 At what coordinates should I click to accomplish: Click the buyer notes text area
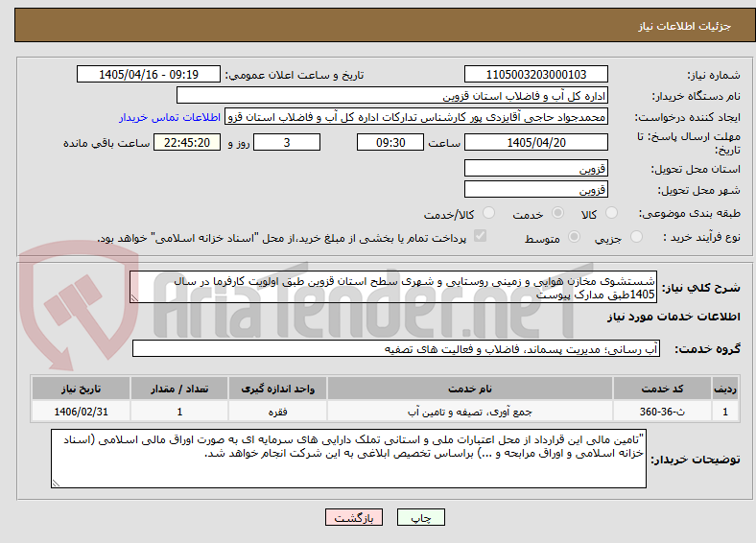click(x=348, y=459)
